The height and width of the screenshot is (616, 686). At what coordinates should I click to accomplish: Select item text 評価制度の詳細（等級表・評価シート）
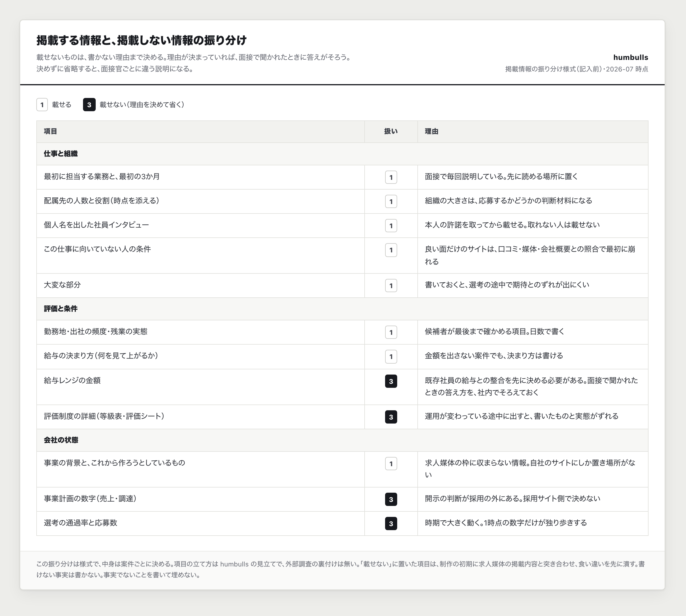click(x=104, y=416)
